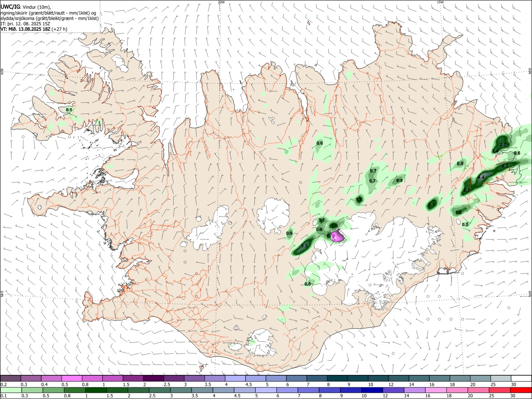The image size is (532, 399).
Task: Click the '0.2' label in the upper legend
Action: (3, 384)
